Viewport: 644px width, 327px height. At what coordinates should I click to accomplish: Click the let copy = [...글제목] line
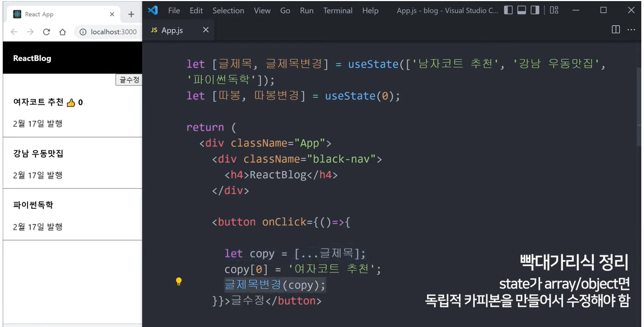(x=295, y=254)
